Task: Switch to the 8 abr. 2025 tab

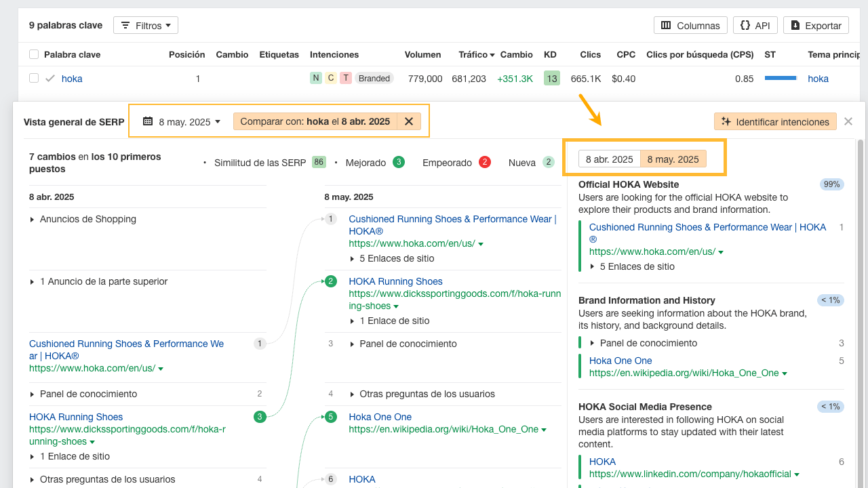Action: pos(608,159)
